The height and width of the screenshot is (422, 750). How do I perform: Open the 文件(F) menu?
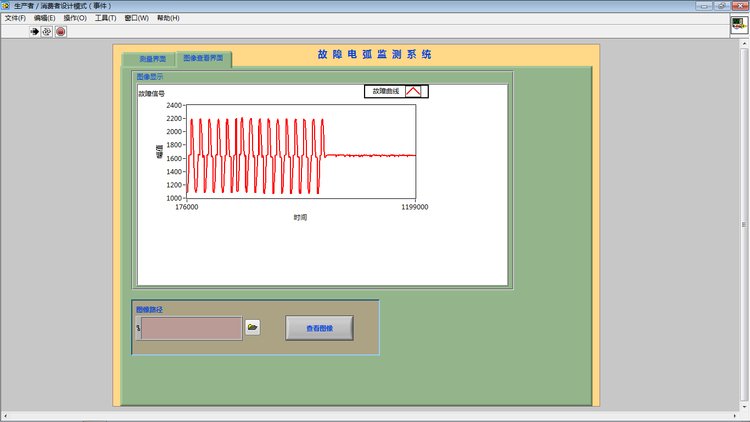pyautogui.click(x=15, y=18)
